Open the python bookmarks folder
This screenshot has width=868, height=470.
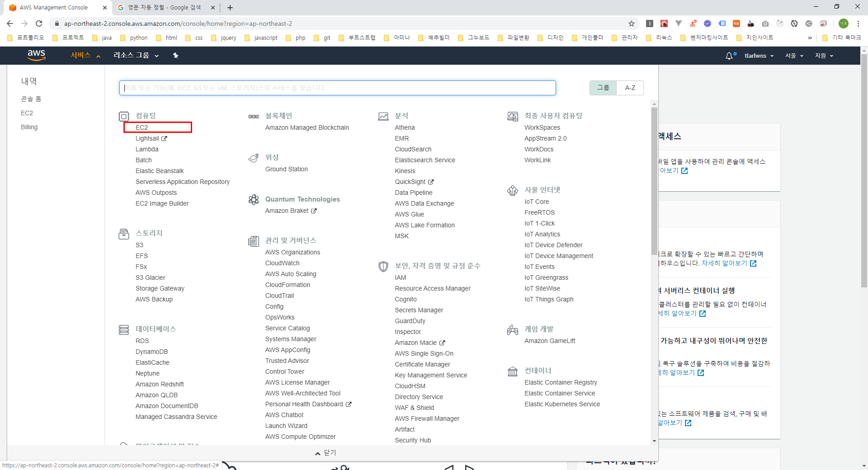click(134, 38)
